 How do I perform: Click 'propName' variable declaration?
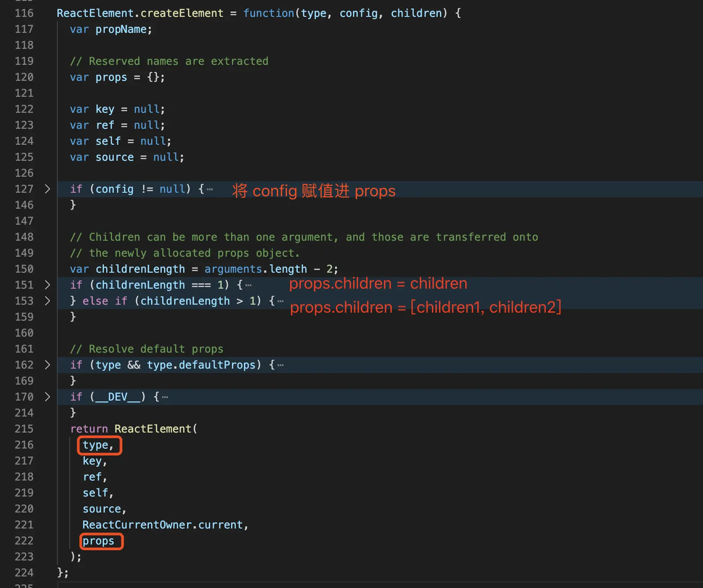[x=121, y=29]
